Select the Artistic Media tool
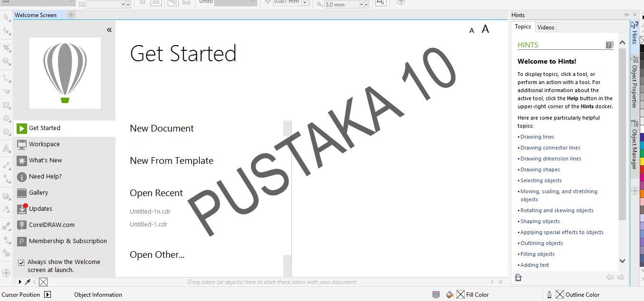Screen dimensions: 644x301 tap(6, 91)
